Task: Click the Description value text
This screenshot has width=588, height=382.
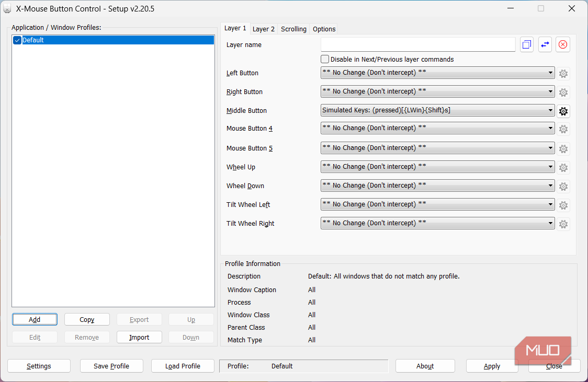Action: 383,276
